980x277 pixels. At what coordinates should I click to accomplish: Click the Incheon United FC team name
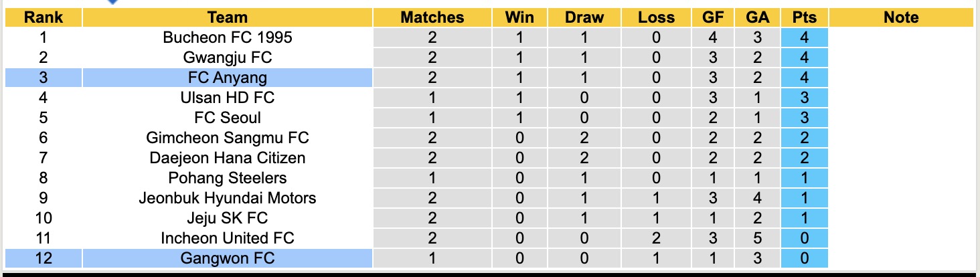(228, 238)
